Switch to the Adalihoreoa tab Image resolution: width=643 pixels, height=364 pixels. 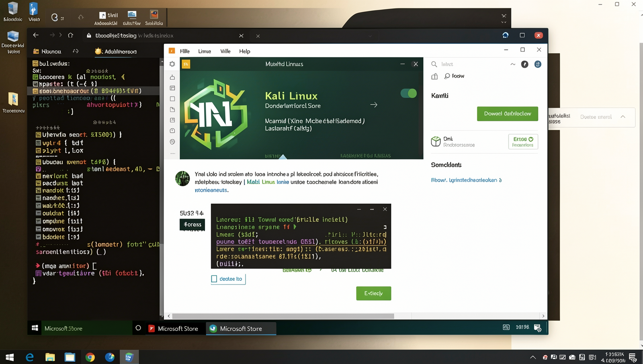tap(116, 51)
